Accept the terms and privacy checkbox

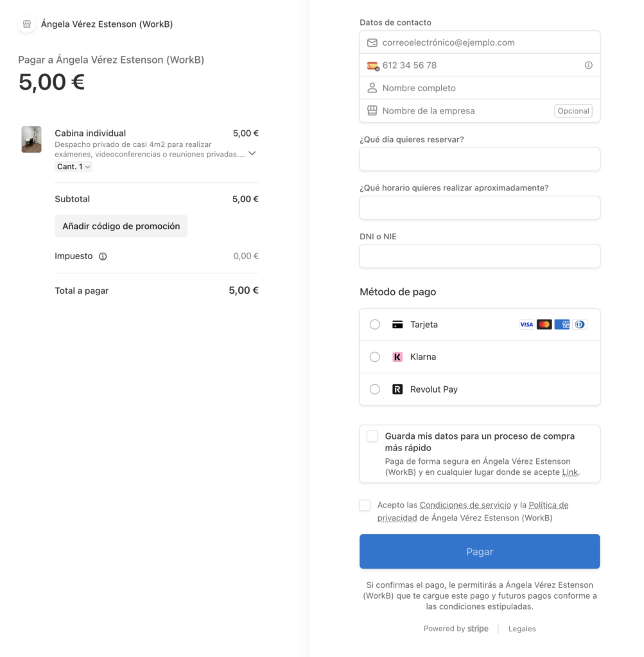click(x=365, y=506)
